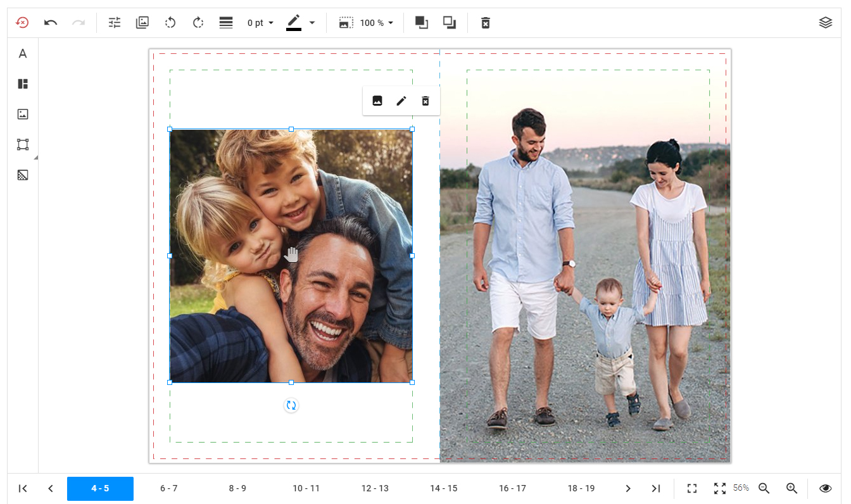This screenshot has width=851, height=504.
Task: Switch to pages 10 - 11
Action: [x=306, y=488]
